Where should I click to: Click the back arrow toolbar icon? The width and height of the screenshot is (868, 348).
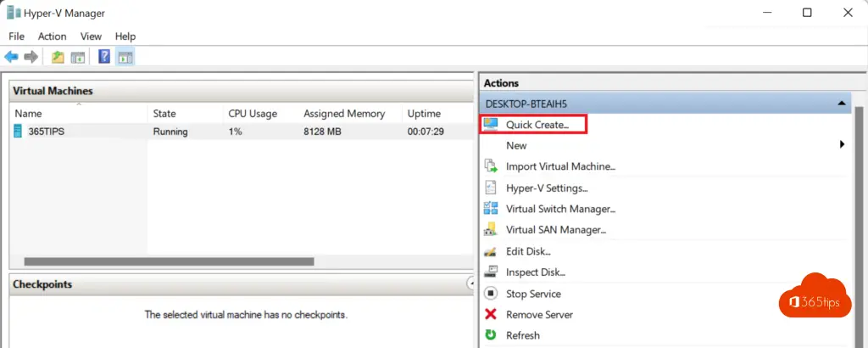[11, 57]
